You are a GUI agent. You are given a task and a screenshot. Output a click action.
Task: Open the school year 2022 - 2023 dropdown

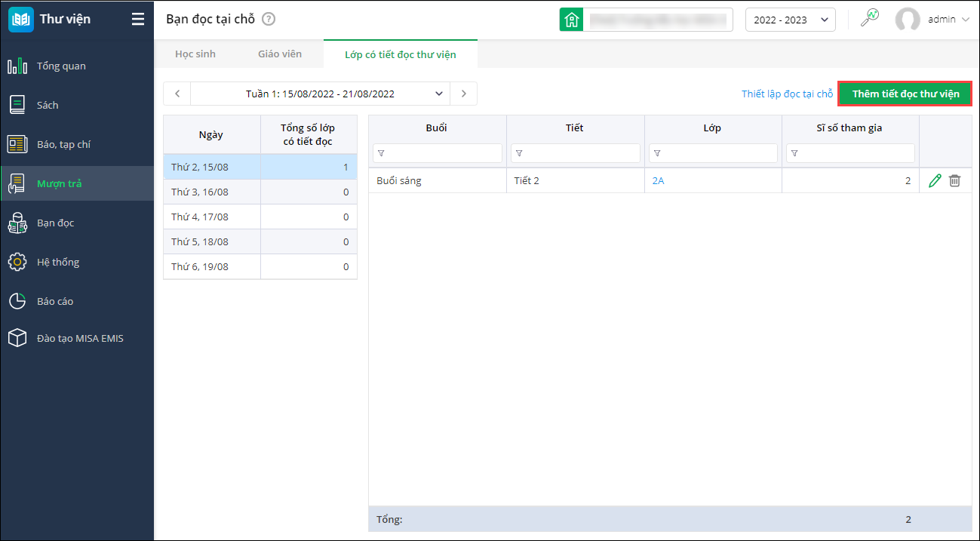click(790, 20)
